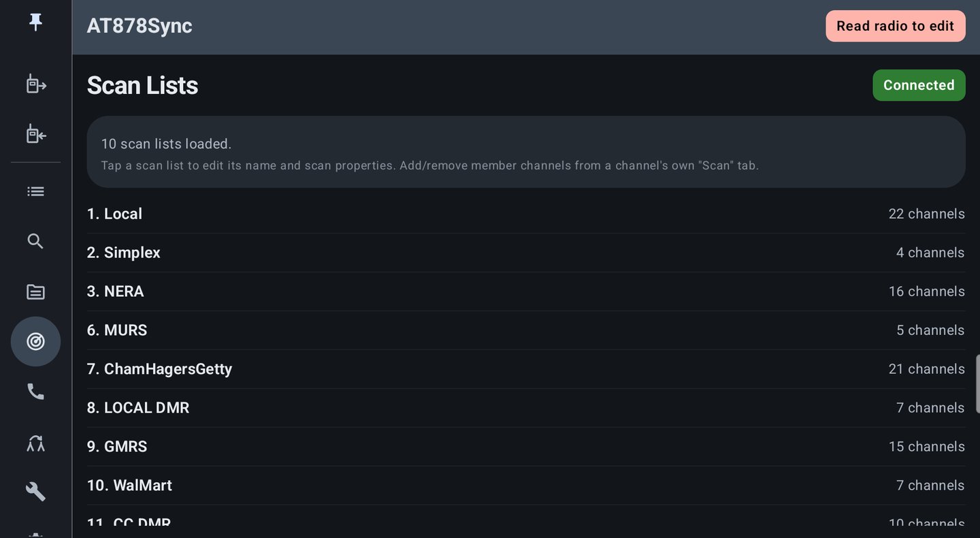
Task: Open the write-to-radio icon in the sidebar
Action: click(35, 134)
